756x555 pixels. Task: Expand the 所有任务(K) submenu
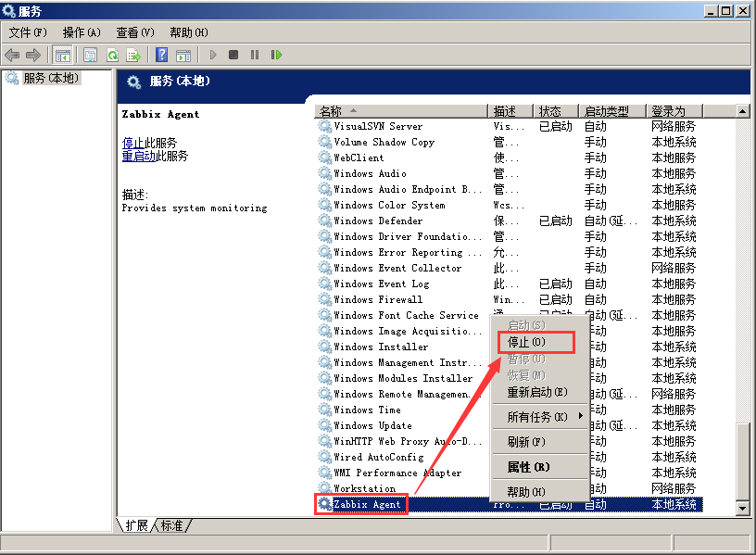pos(539,417)
